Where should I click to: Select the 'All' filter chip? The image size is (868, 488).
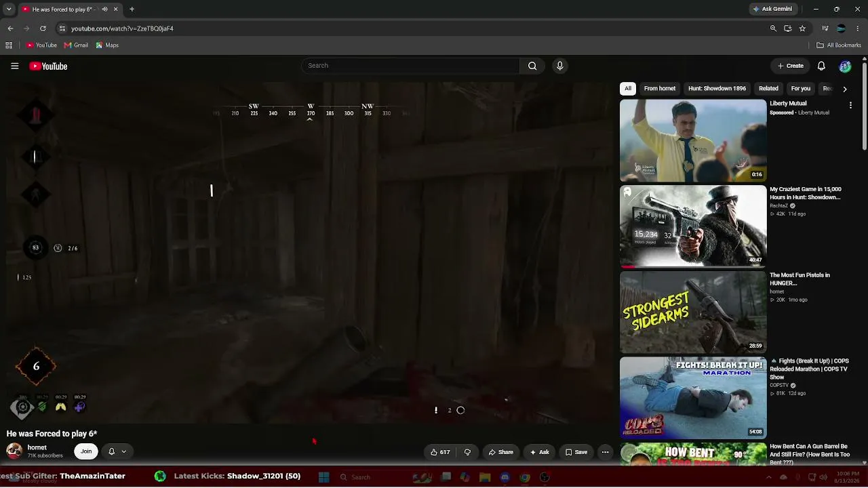[x=628, y=89]
